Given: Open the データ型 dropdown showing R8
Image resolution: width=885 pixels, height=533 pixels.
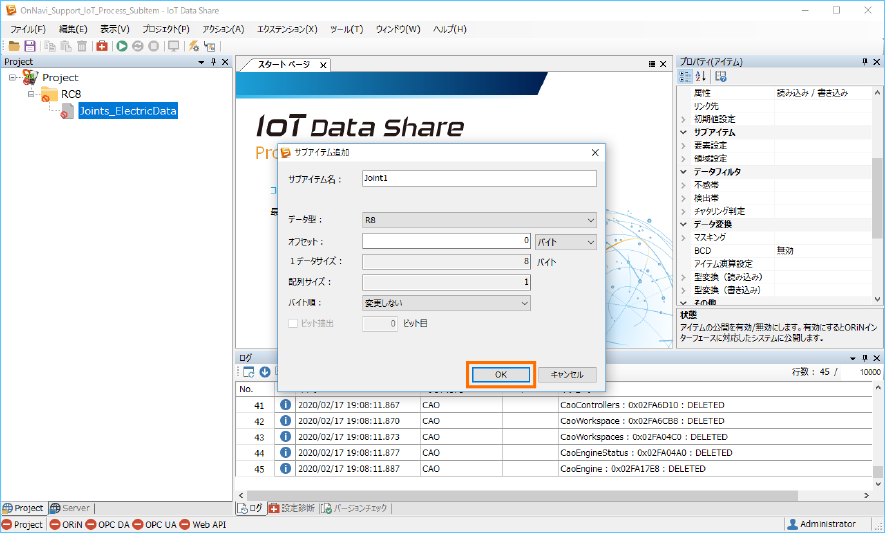Looking at the screenshot, I should pyautogui.click(x=479, y=220).
